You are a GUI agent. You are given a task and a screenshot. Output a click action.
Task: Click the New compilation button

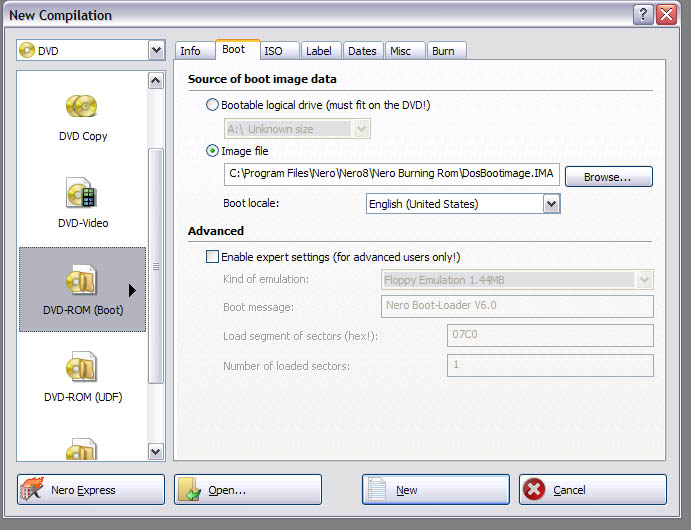[x=436, y=489]
